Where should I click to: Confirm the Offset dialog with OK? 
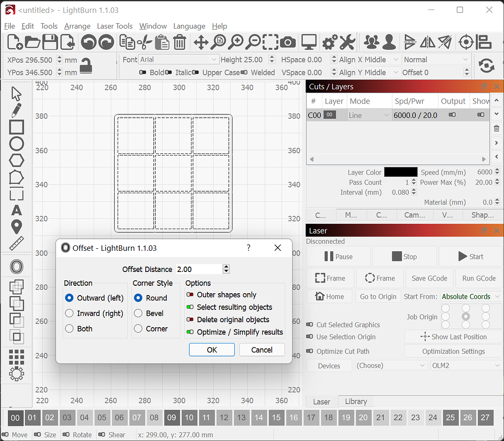[x=212, y=350]
